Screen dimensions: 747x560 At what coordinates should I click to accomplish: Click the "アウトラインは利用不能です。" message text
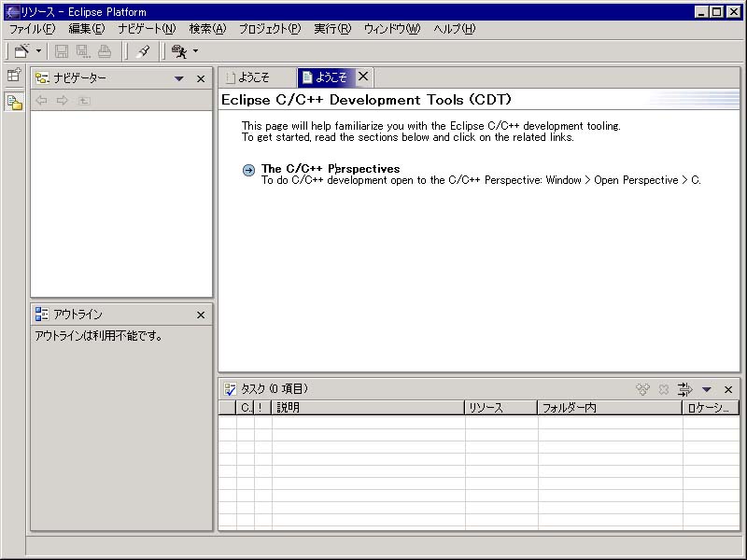98,336
